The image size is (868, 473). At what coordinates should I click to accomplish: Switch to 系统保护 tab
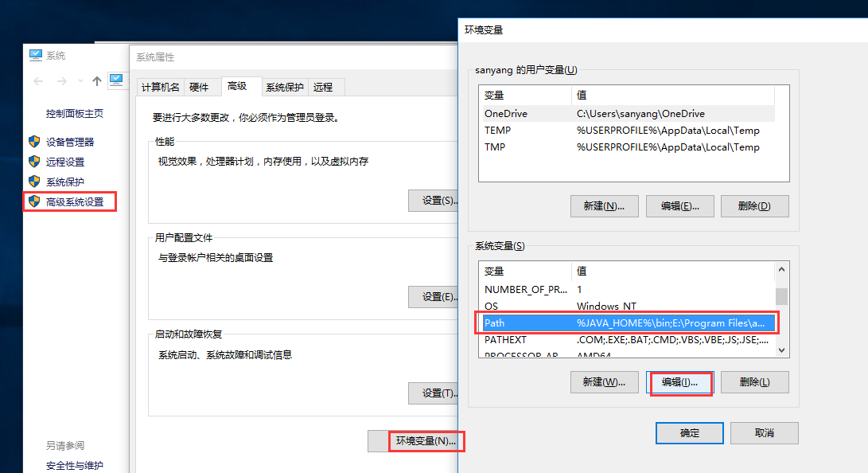pos(285,87)
